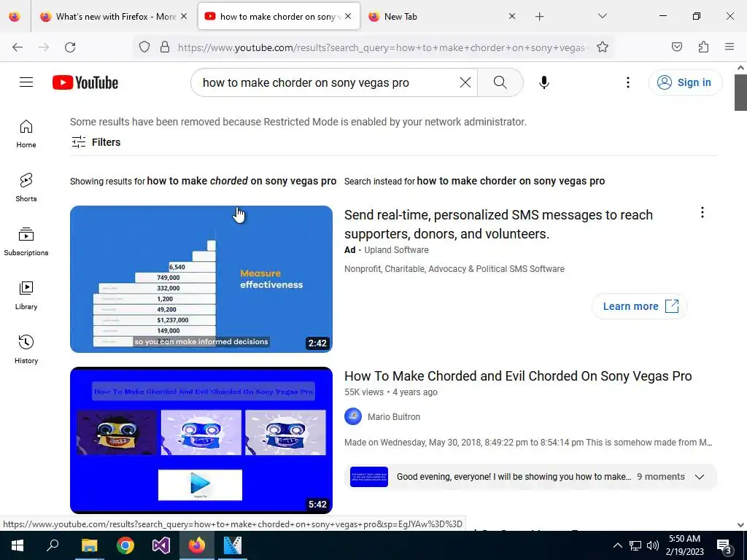This screenshot has width=747, height=560.
Task: Open Upland Software ad thumbnail
Action: pyautogui.click(x=201, y=279)
